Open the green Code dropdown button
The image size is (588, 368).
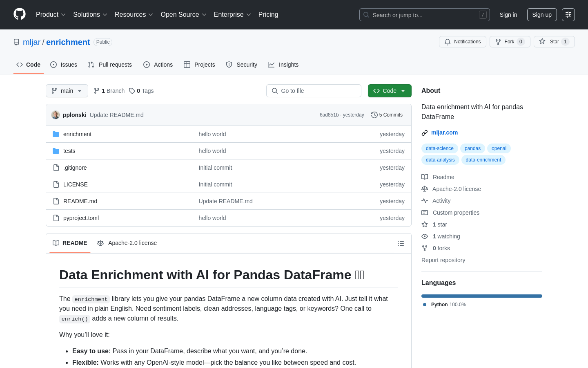390,91
